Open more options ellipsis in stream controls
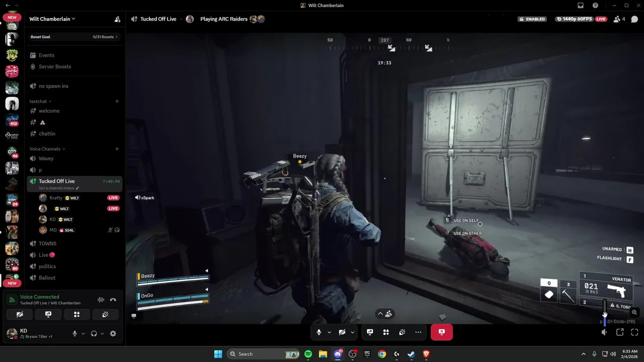Viewport: 644px width, 362px height. [x=418, y=332]
